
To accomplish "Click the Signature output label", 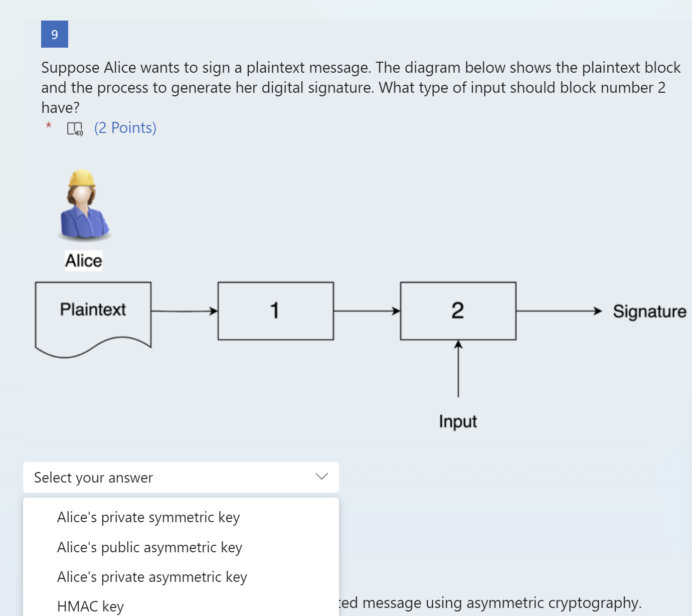I will [x=649, y=311].
